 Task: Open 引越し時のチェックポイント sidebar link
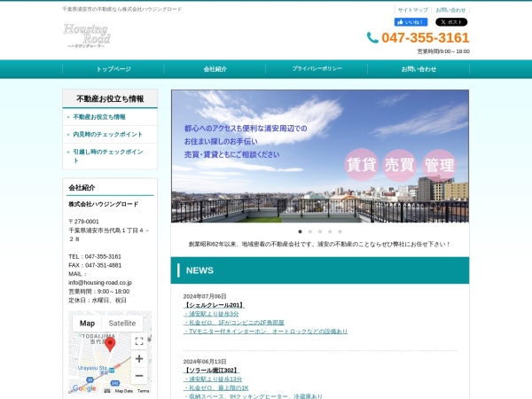(108, 156)
